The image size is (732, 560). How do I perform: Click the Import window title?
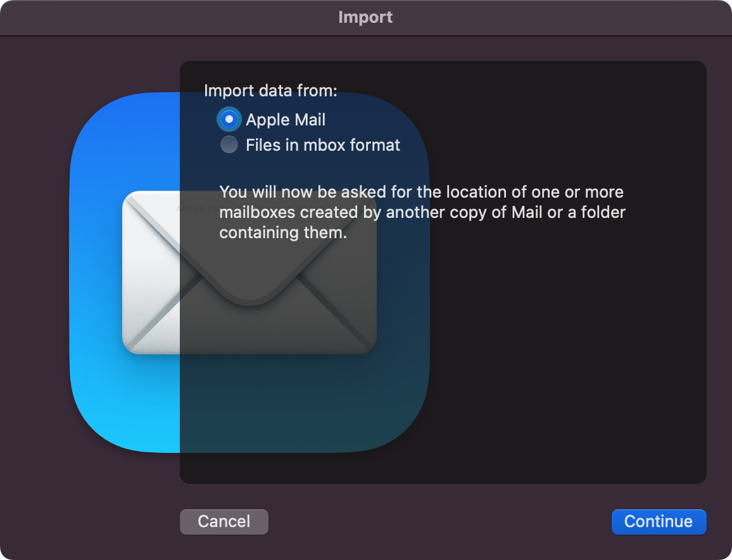pos(365,17)
